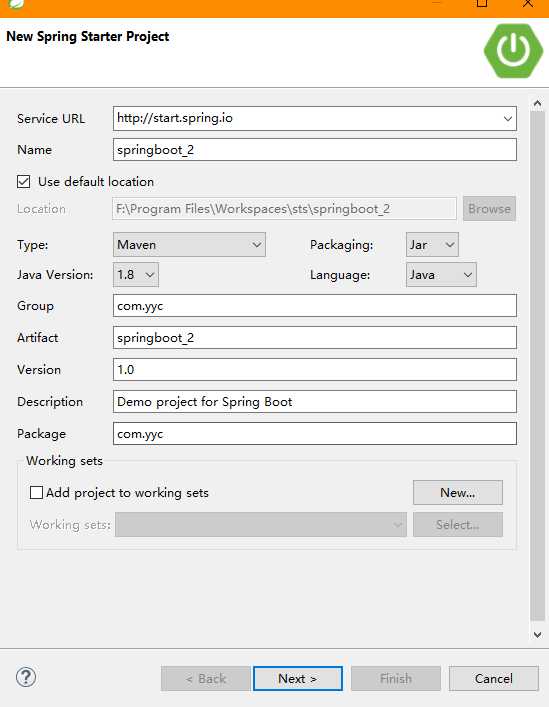Click the Spring Boot power logo

pos(513,50)
